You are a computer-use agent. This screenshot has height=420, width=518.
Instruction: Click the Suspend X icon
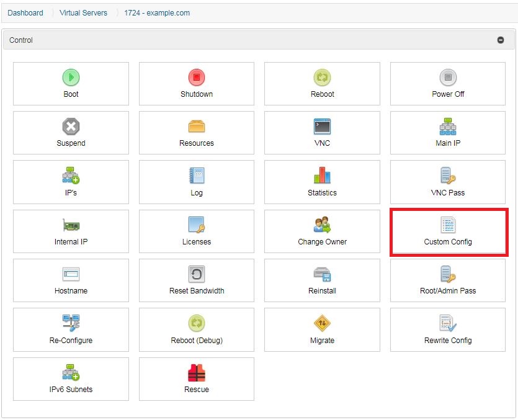click(71, 127)
